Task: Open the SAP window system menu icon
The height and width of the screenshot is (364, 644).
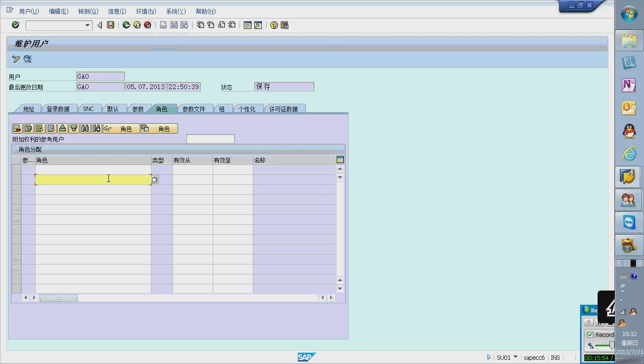Action: pos(10,10)
